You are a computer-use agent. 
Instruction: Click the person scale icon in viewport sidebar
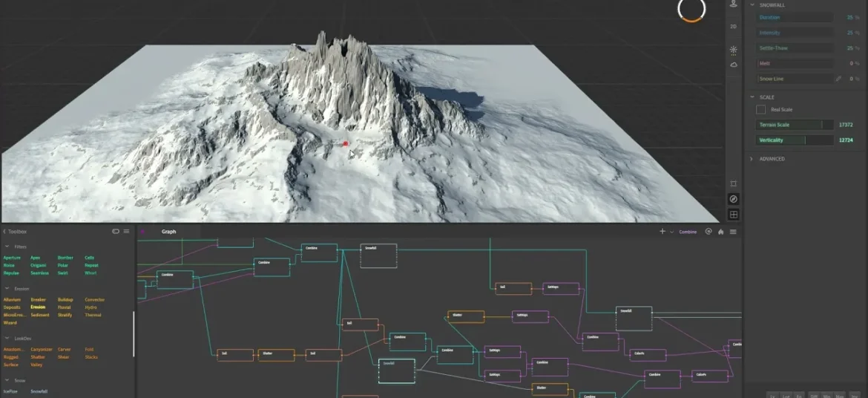point(734,4)
